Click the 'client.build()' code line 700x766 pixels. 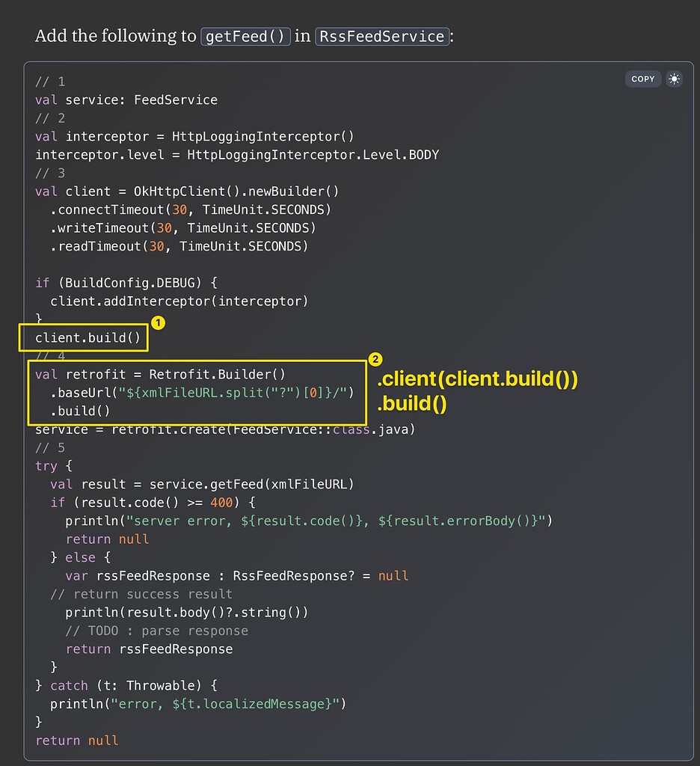point(88,338)
